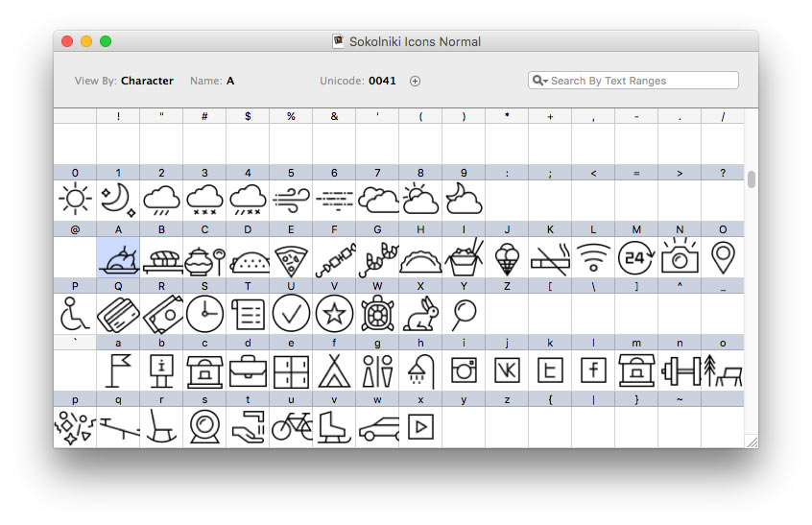Viewport: 812px width, 525px height.
Task: Select the turtle glyph
Action: point(377,313)
